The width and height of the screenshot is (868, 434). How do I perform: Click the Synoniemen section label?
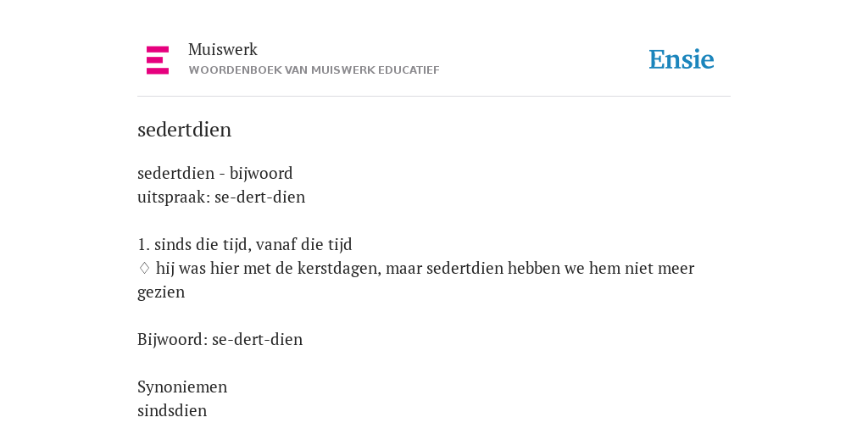[182, 387]
